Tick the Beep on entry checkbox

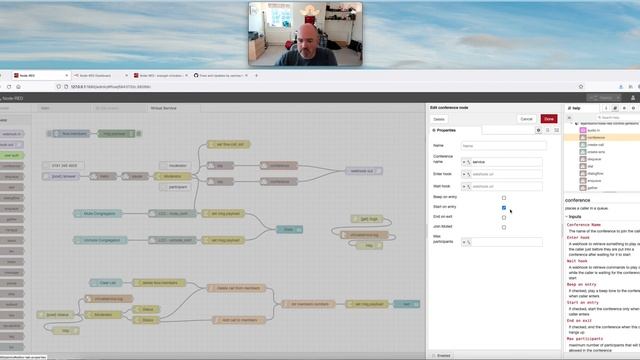(504, 198)
